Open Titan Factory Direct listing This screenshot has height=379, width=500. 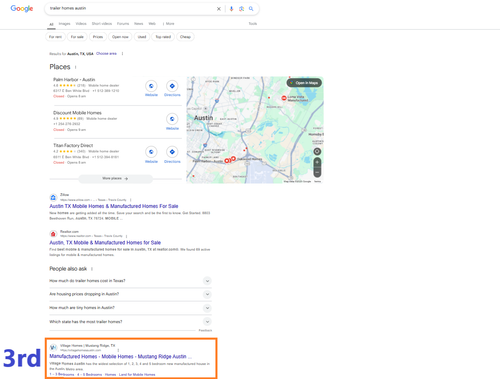(73, 146)
